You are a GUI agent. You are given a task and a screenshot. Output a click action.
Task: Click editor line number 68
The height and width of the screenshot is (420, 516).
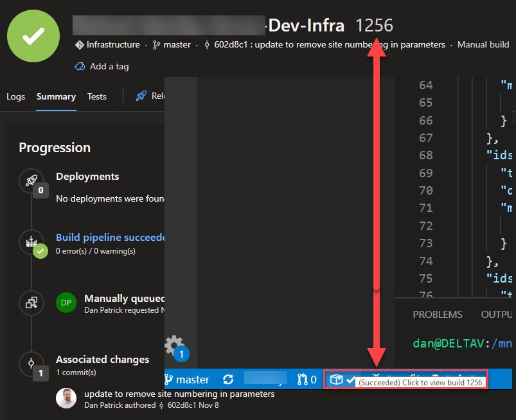(x=426, y=155)
